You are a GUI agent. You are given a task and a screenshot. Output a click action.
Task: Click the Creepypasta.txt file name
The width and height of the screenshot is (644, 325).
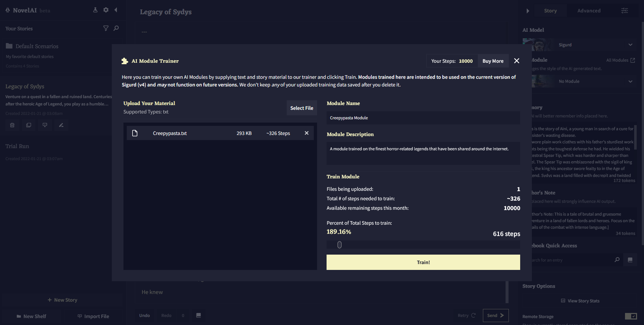[x=170, y=133]
